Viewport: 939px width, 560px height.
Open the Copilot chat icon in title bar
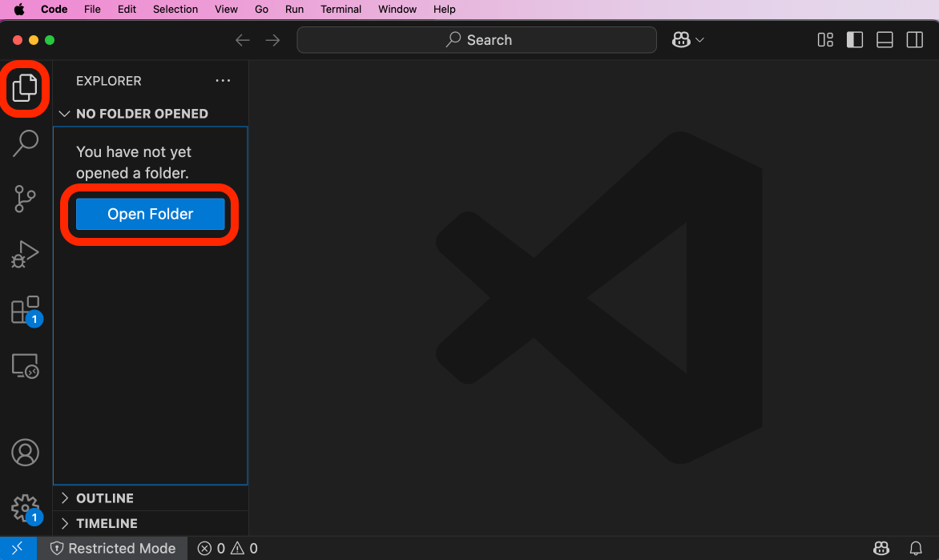point(681,40)
